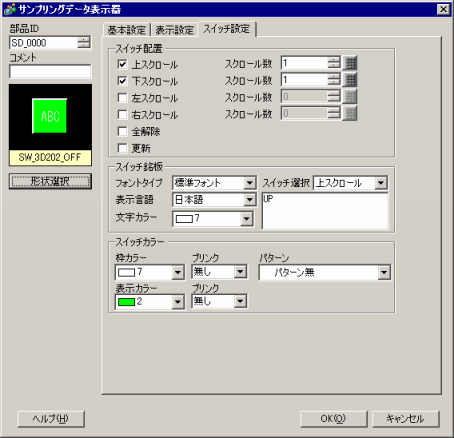The width and height of the screenshot is (454, 438).
Task: Click spinner arrows of 上スクロール scroll count
Action: [x=334, y=63]
